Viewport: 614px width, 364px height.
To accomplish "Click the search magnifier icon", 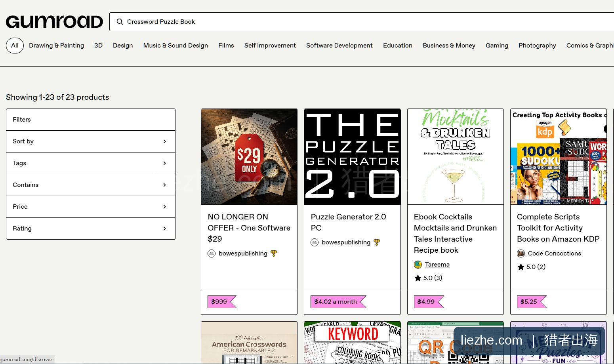I will [120, 22].
